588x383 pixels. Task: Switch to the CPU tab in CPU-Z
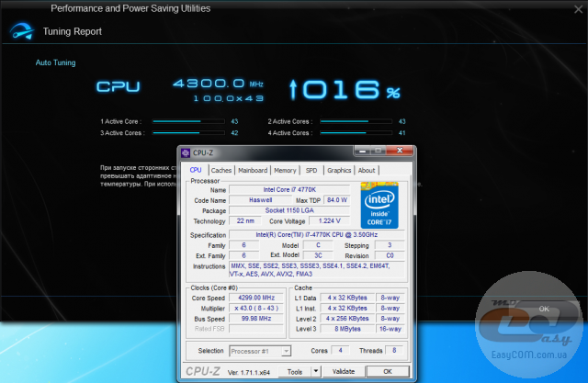(196, 170)
